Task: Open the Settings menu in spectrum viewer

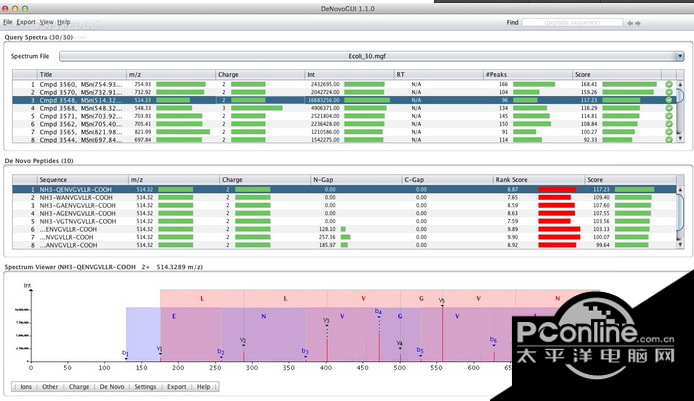Action: coord(145,387)
